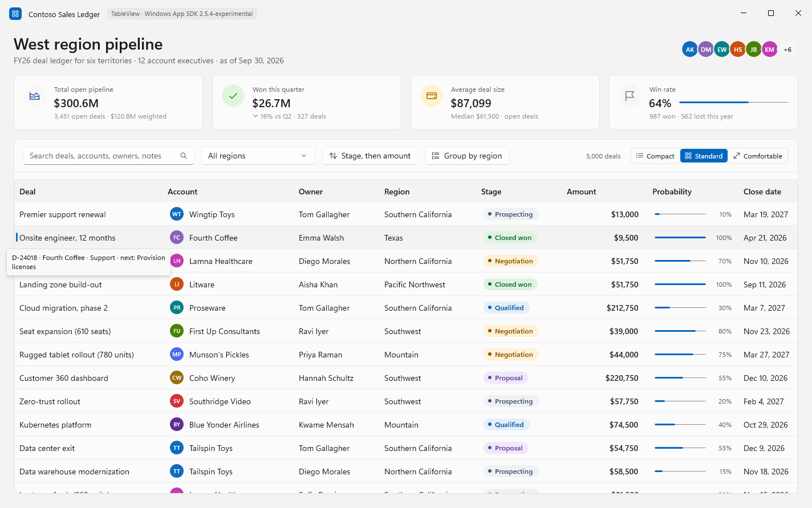The width and height of the screenshot is (812, 508).
Task: Click the Win rate flag icon
Action: click(630, 96)
